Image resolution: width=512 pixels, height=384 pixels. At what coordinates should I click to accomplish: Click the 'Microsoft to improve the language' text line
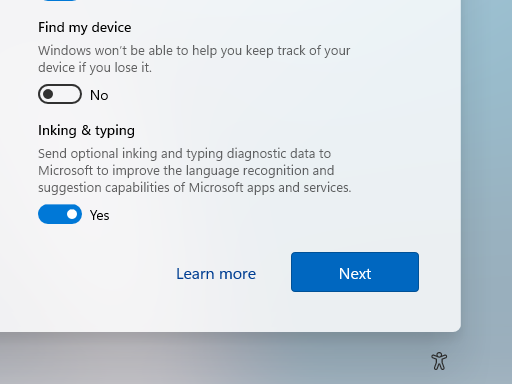pyautogui.click(x=186, y=171)
